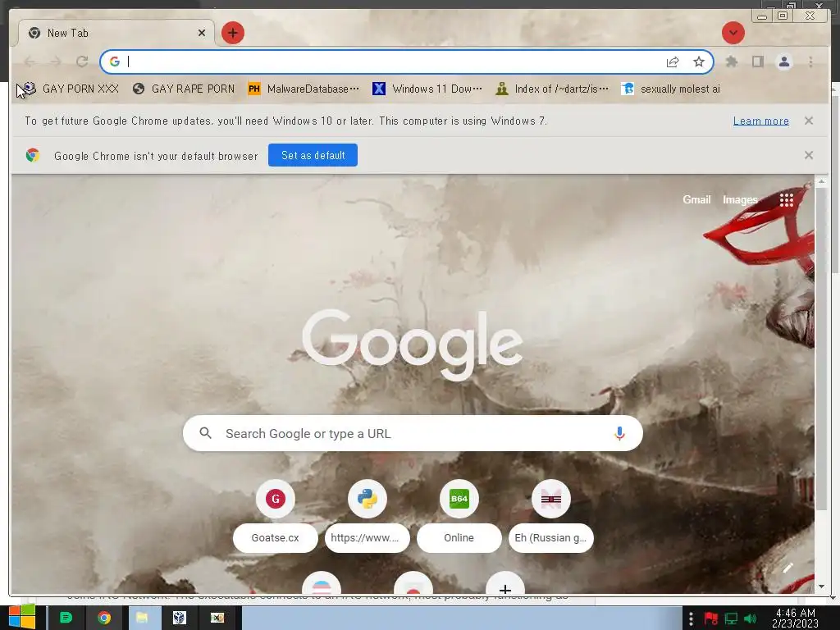Click the Online shortcut label
Screen dimensions: 840x630
pos(459,538)
